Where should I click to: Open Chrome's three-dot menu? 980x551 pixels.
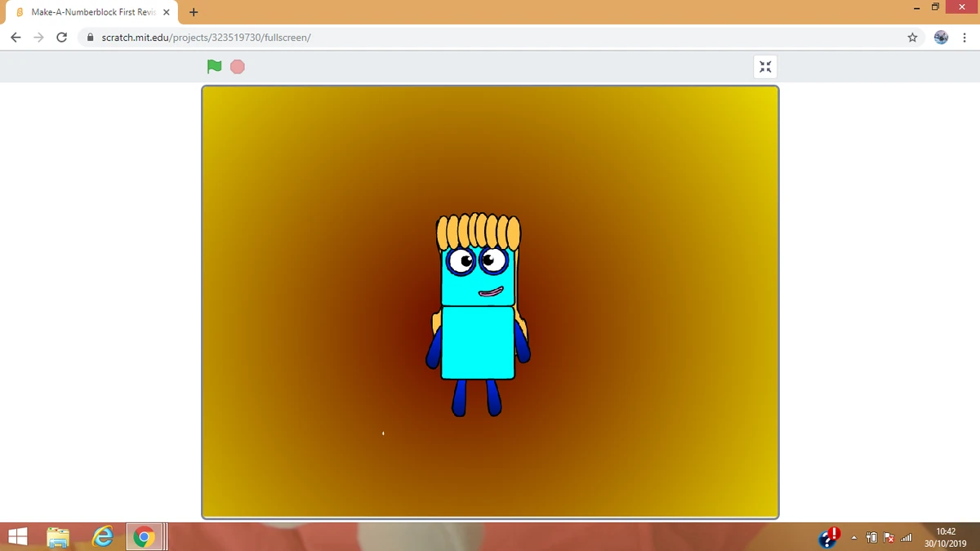click(964, 37)
